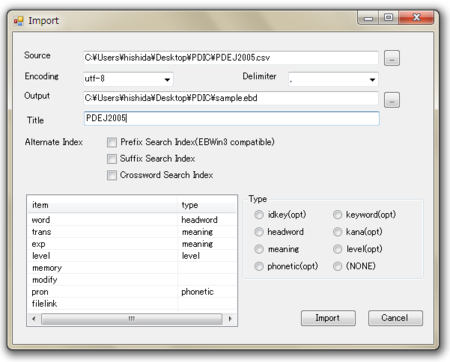The height and width of the screenshot is (362, 450).
Task: Select the meaning radio button
Action: point(259,249)
